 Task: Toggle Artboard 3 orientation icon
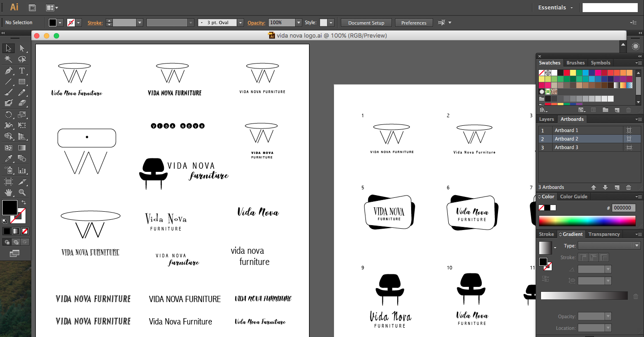click(x=629, y=147)
